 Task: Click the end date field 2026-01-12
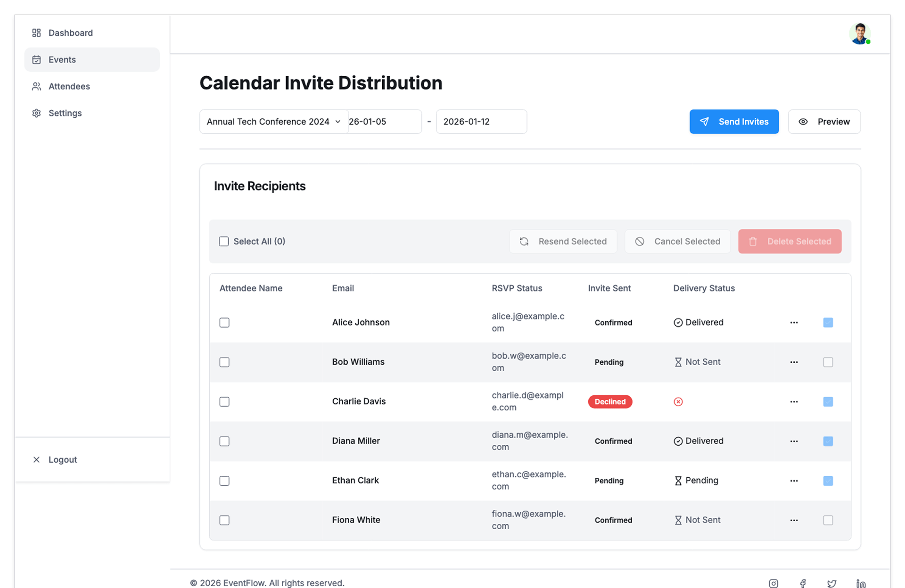[x=481, y=122]
